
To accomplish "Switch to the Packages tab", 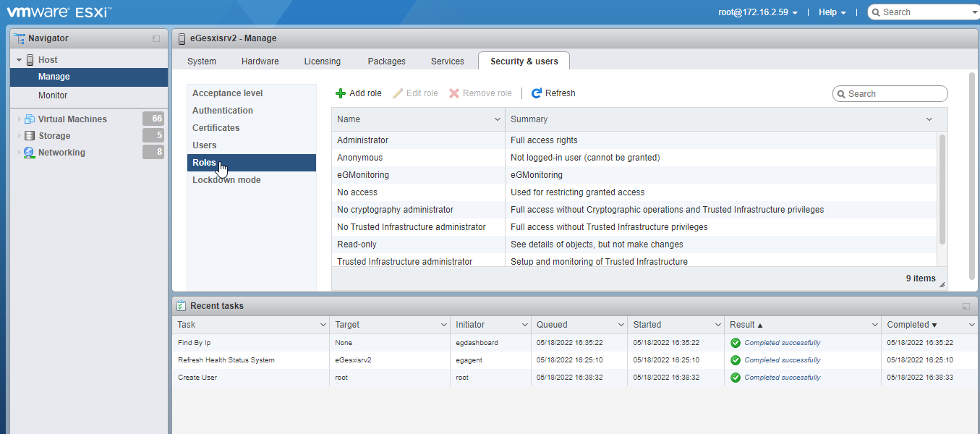I will click(387, 61).
